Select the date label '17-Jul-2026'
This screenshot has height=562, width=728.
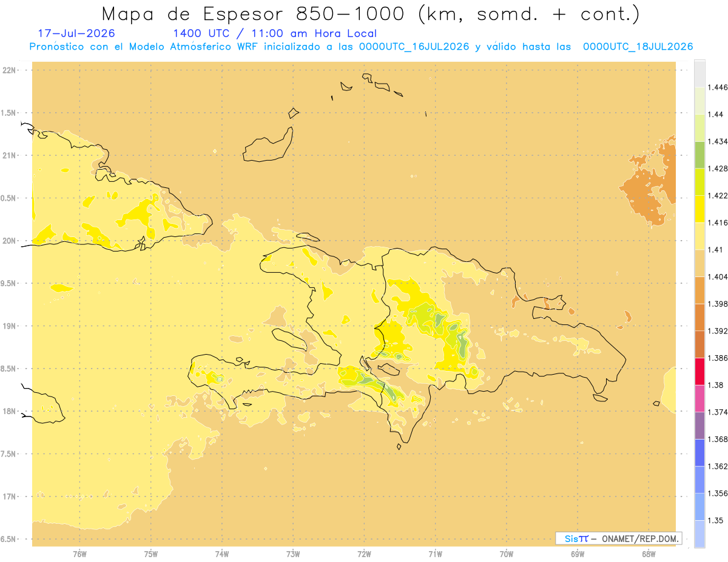click(x=76, y=33)
